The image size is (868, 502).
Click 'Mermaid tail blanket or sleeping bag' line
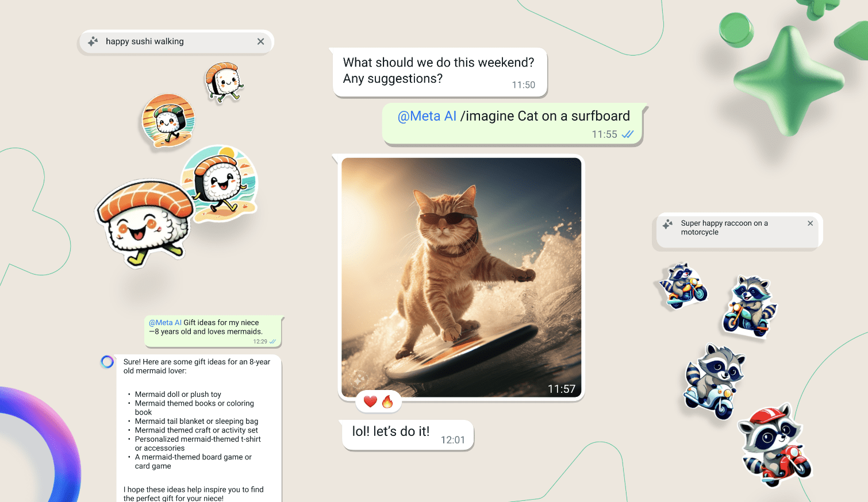point(197,421)
